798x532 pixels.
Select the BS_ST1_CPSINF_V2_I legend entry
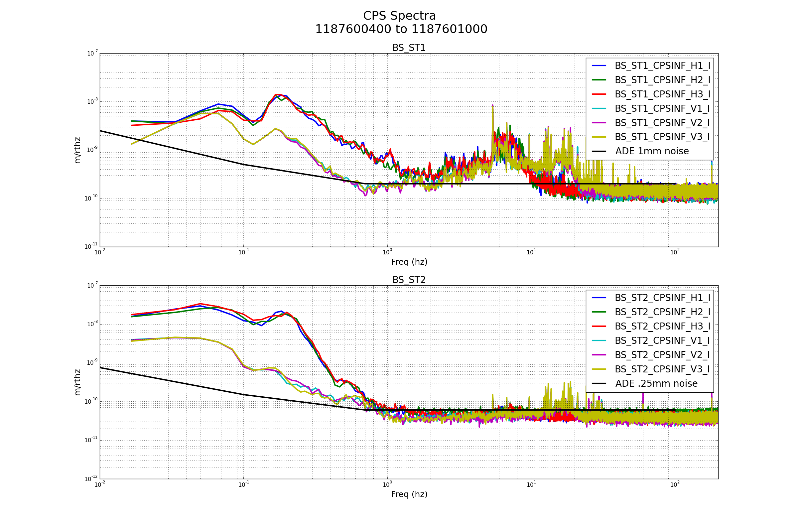(x=662, y=123)
